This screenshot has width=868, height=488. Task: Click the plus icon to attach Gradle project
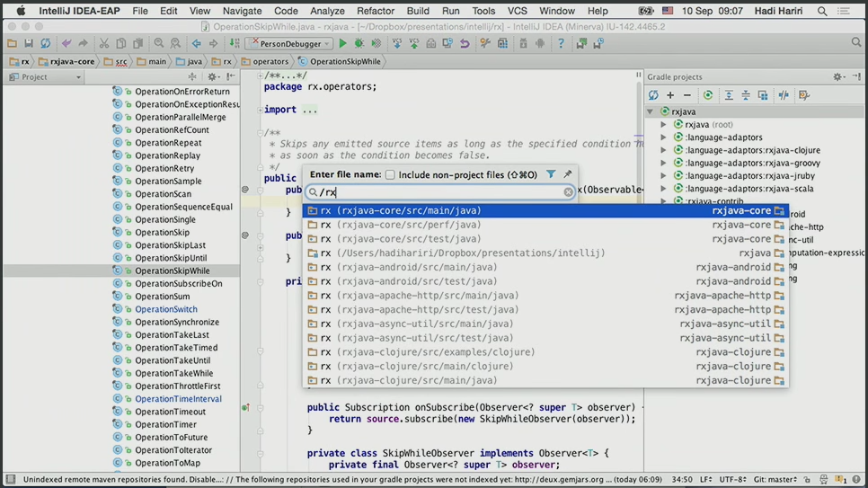pyautogui.click(x=670, y=95)
